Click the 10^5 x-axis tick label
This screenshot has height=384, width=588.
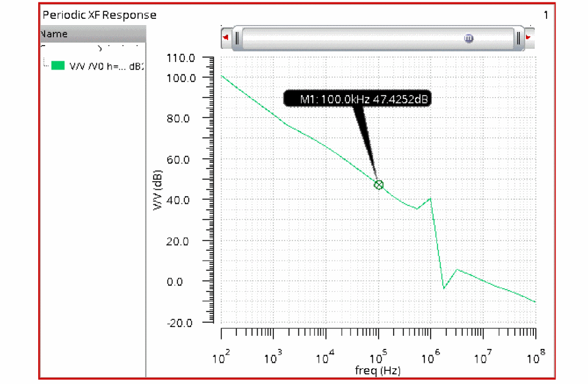(x=378, y=356)
